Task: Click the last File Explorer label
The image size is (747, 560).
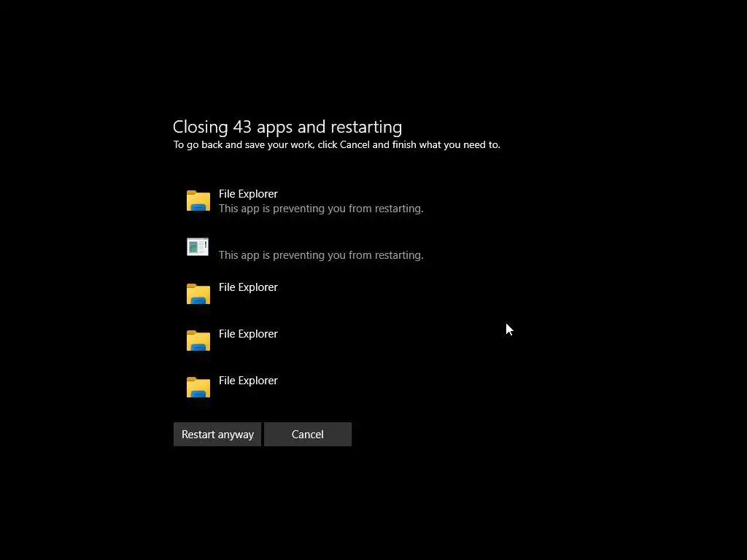Action: coord(248,381)
